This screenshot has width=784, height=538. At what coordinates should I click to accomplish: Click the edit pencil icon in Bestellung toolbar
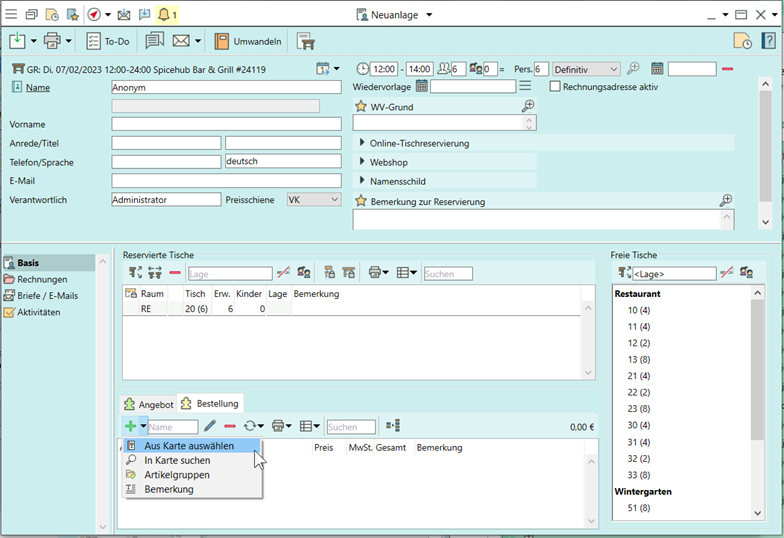tap(210, 427)
